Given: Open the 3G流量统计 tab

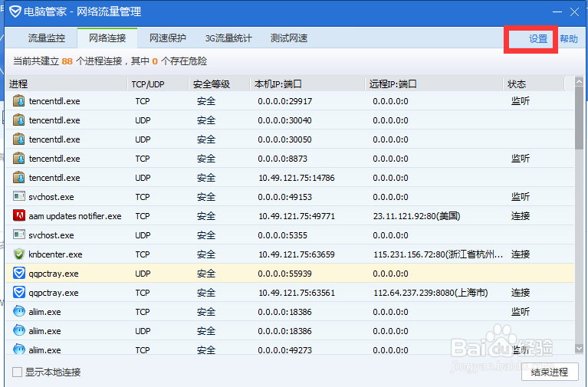Looking at the screenshot, I should coord(228,38).
